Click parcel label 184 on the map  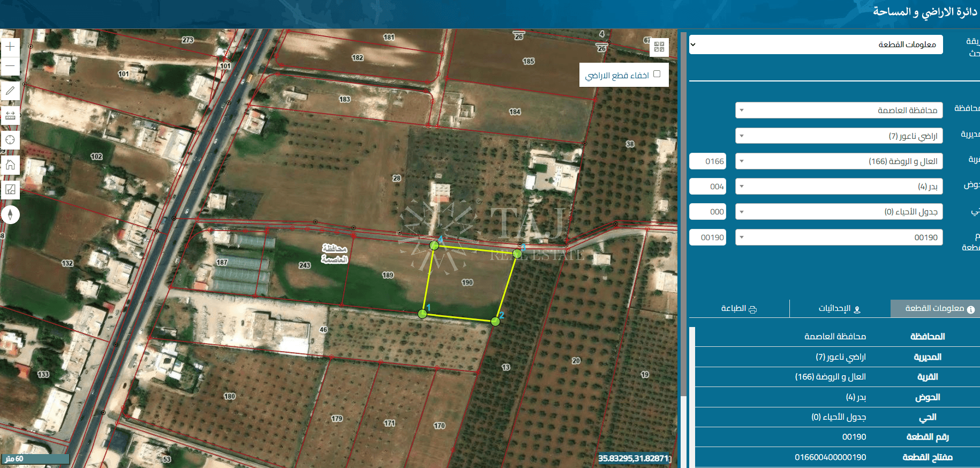[515, 112]
